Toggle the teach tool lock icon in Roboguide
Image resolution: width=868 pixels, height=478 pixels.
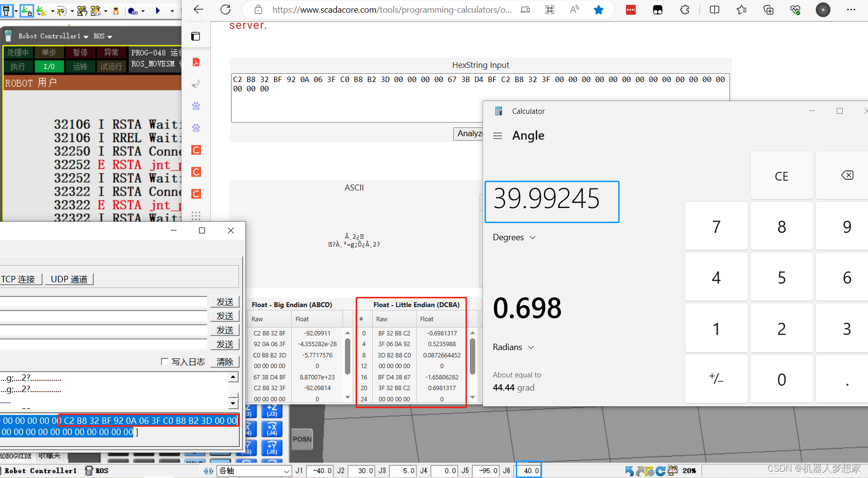pos(26,10)
